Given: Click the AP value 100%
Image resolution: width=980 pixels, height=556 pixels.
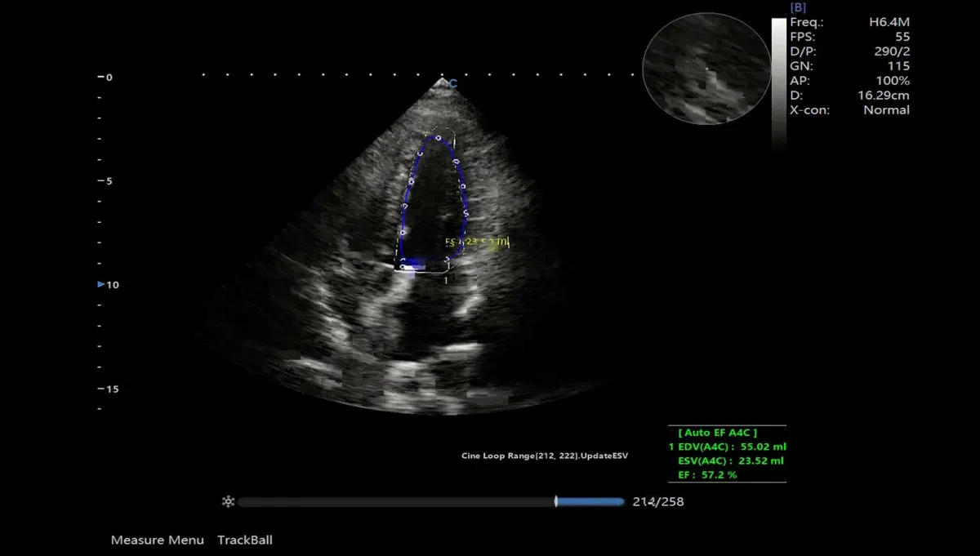Looking at the screenshot, I should click(x=893, y=81).
